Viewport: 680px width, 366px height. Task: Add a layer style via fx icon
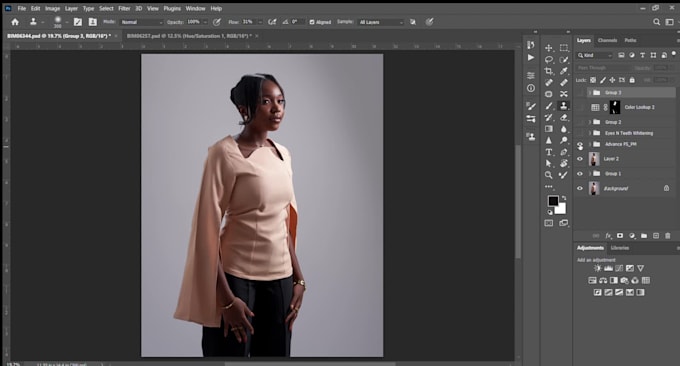point(608,235)
